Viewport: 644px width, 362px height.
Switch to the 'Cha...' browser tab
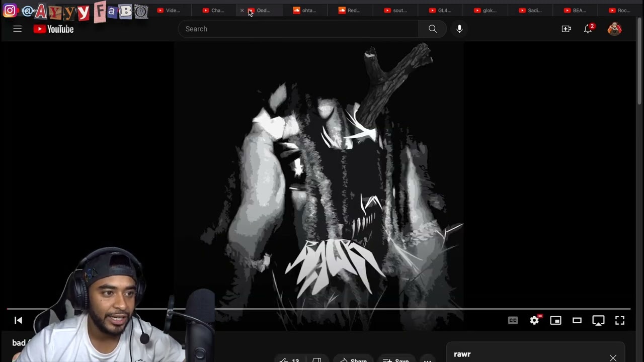click(213, 10)
